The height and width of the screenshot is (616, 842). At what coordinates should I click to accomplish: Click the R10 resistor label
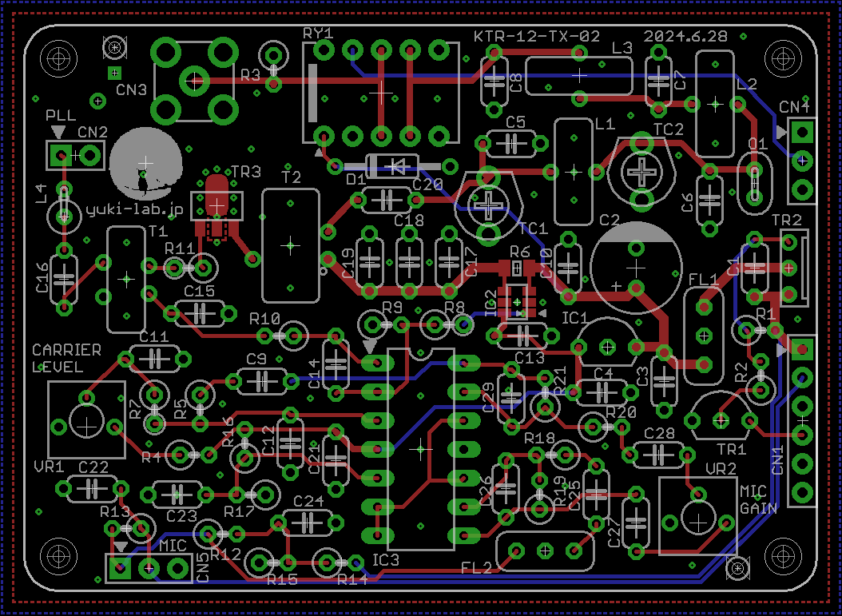(264, 319)
